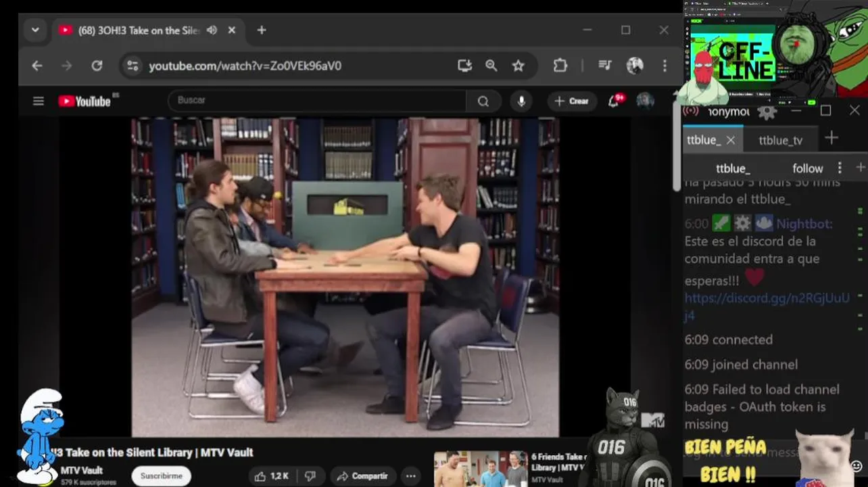Screen dimensions: 868x487
Task: Add a new split with plus icon
Action: pyautogui.click(x=861, y=167)
